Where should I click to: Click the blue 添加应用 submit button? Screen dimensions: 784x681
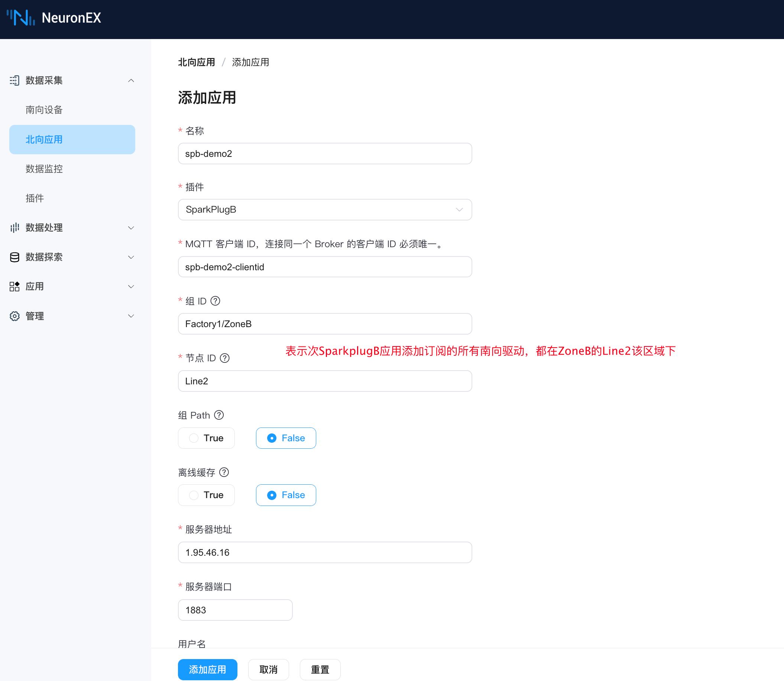(207, 669)
